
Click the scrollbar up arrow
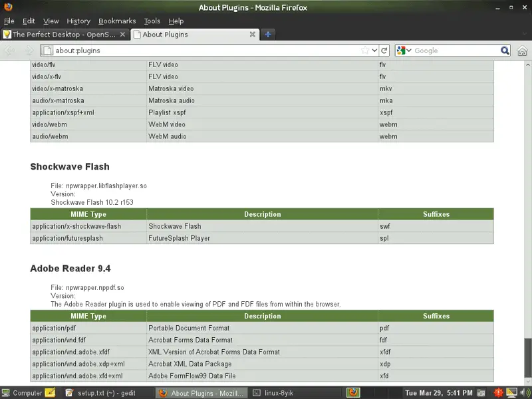click(527, 65)
